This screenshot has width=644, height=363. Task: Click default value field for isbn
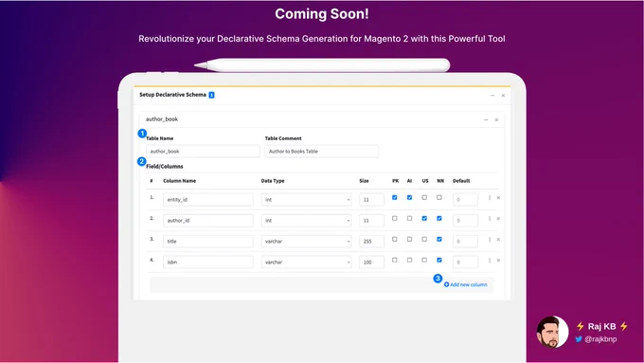pyautogui.click(x=465, y=262)
